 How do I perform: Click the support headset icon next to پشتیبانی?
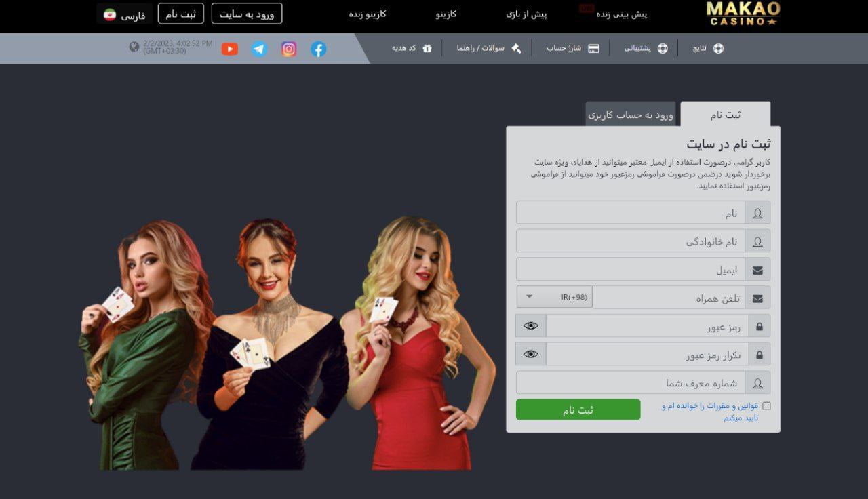coord(663,48)
